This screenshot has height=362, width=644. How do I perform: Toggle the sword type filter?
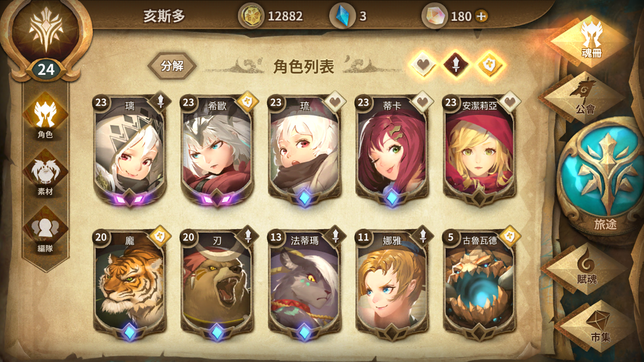click(456, 65)
